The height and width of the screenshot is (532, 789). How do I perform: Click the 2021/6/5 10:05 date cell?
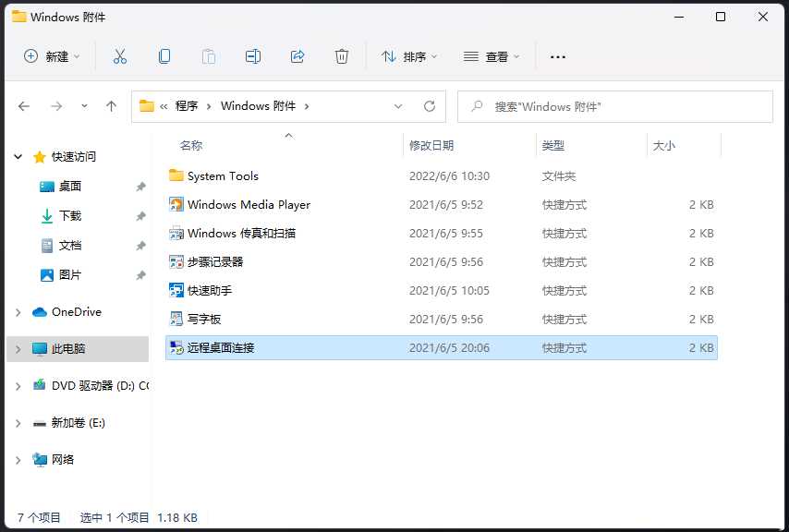tap(449, 290)
